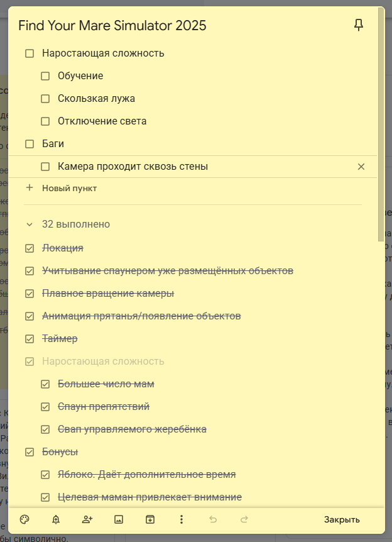Image resolution: width=392 pixels, height=542 pixels.
Task: Open the three-dot more options menu
Action: (182, 519)
